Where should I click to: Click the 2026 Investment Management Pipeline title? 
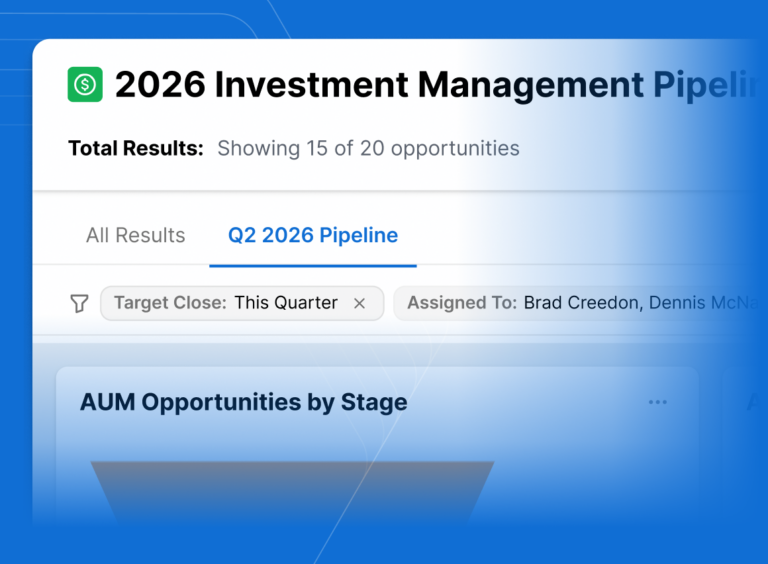coord(436,85)
